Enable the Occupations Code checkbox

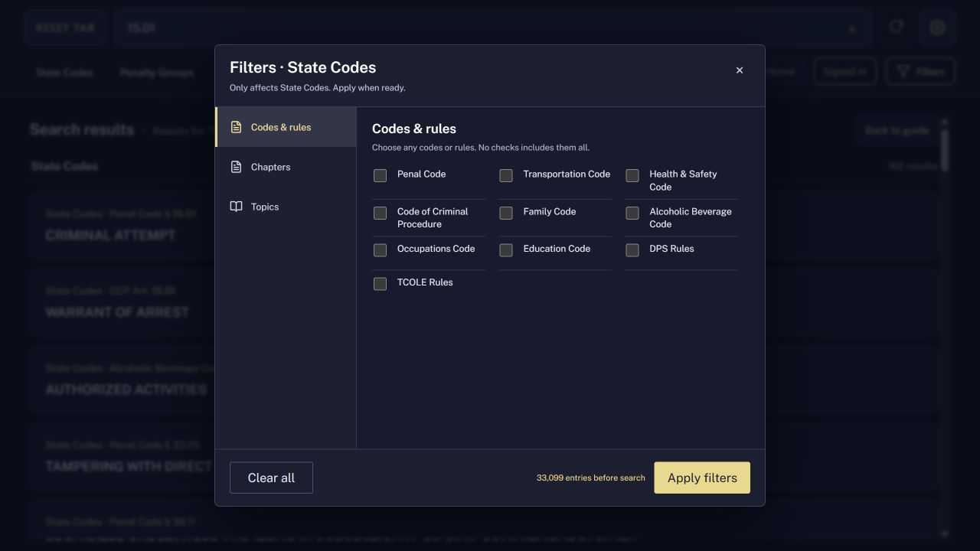click(x=380, y=250)
